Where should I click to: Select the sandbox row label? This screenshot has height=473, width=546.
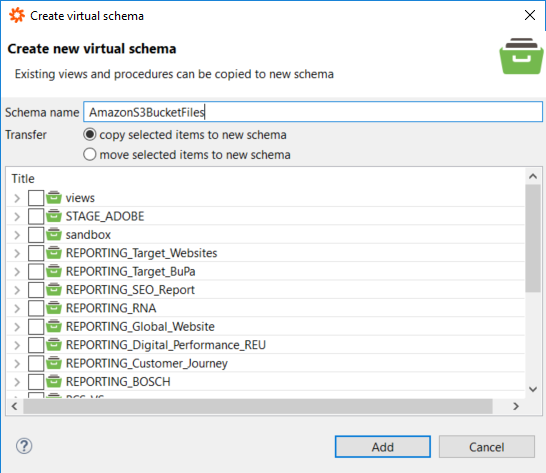click(x=88, y=235)
